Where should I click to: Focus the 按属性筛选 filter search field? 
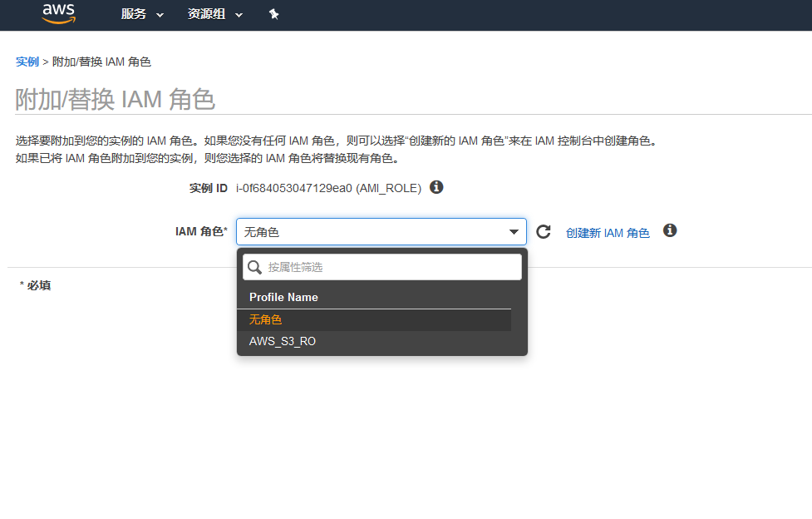coord(382,267)
